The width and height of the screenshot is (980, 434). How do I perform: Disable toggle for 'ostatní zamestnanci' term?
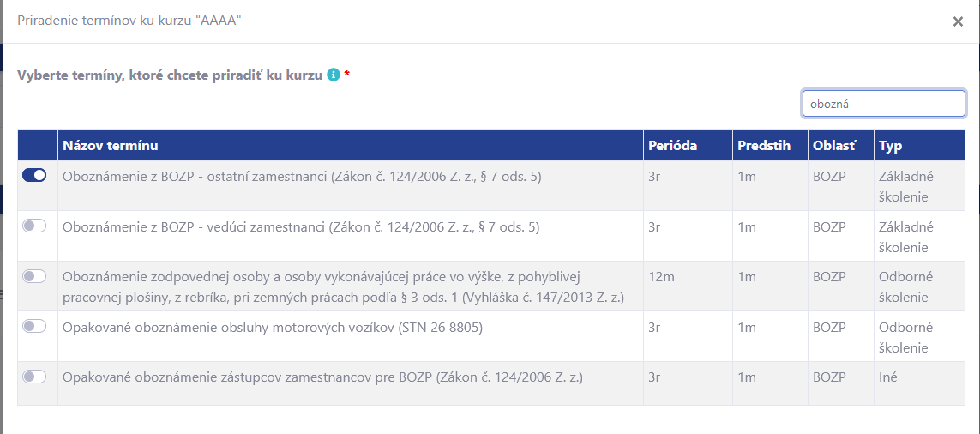tap(34, 176)
